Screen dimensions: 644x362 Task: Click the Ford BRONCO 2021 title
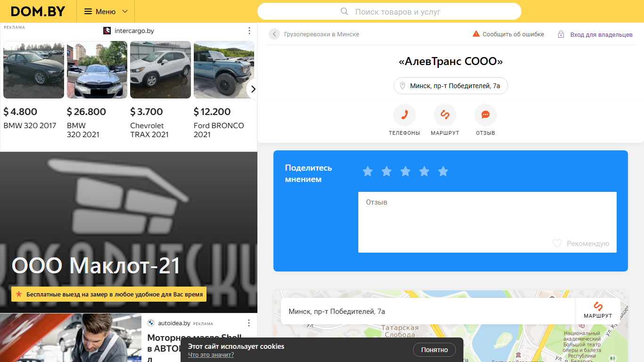(x=219, y=130)
